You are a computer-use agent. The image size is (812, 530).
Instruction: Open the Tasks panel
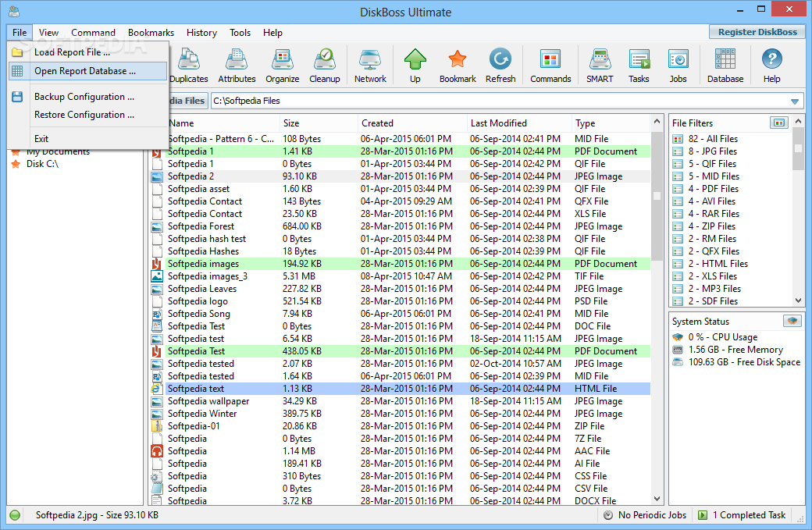639,66
